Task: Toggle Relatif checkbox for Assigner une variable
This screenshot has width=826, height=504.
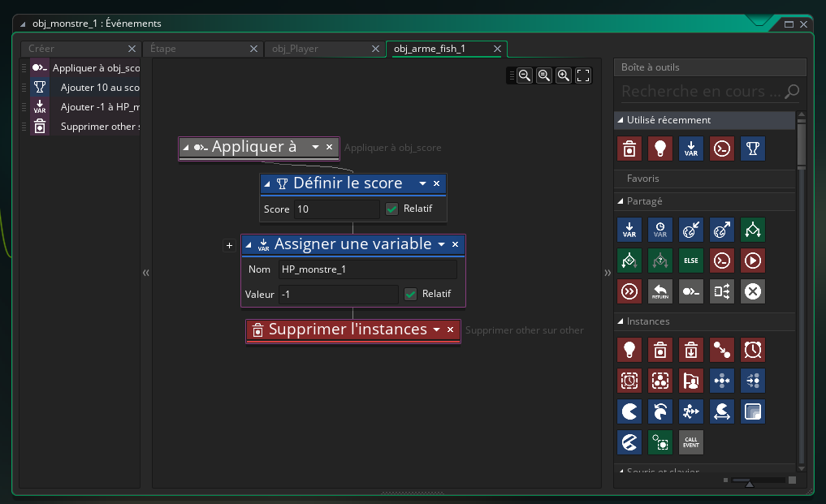Action: (410, 294)
